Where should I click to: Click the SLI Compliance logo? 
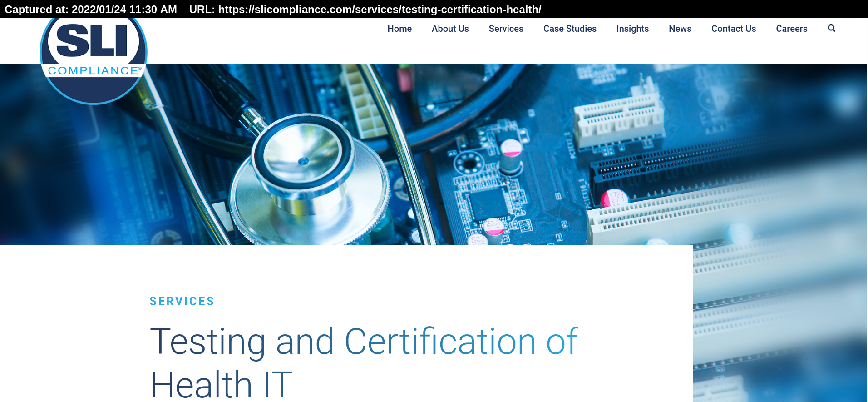coord(94,61)
